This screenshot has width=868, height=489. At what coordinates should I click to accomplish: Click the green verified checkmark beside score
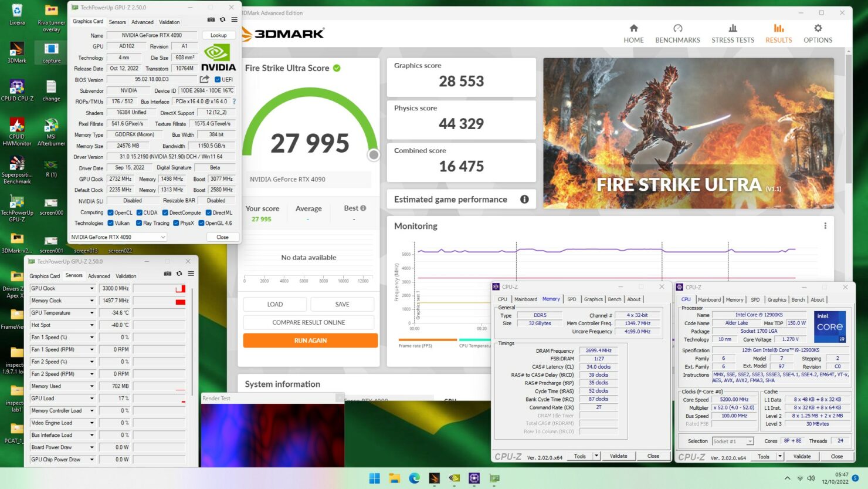pyautogui.click(x=337, y=68)
